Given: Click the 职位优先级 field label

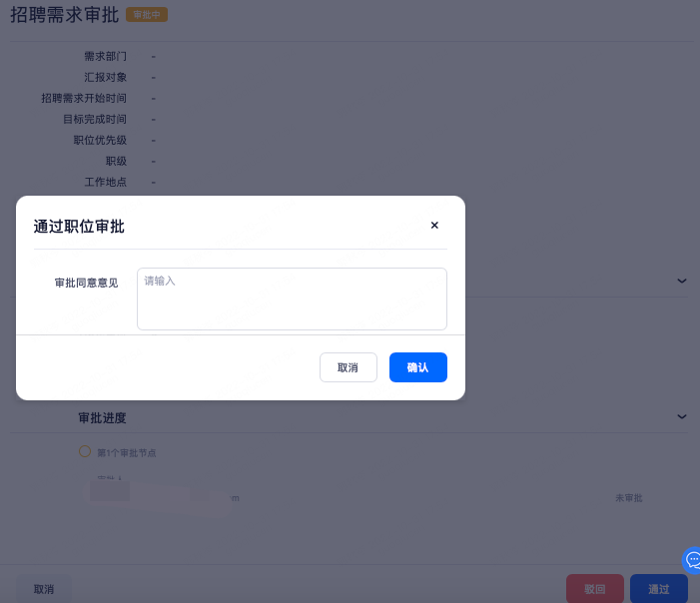Looking at the screenshot, I should click(x=100, y=140).
